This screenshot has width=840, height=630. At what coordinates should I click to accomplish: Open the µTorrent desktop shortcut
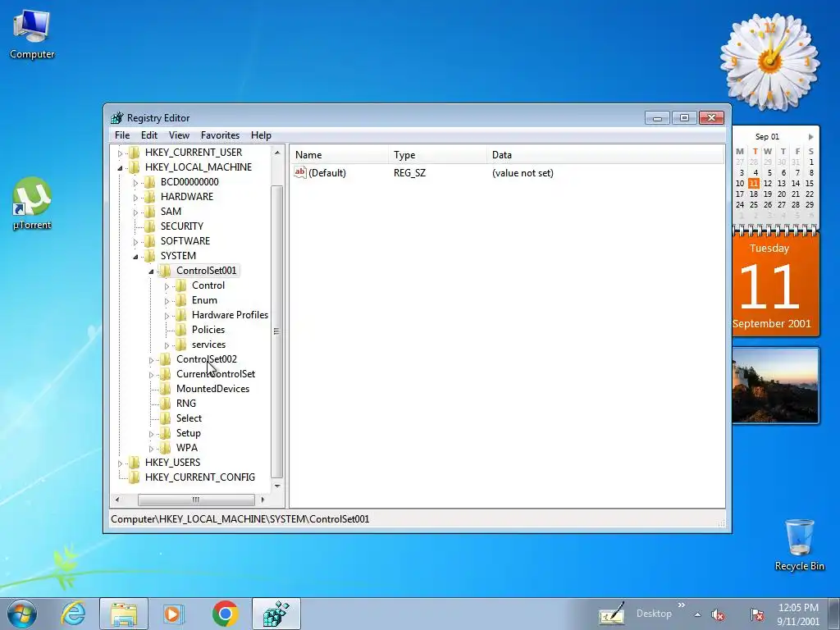pos(32,203)
